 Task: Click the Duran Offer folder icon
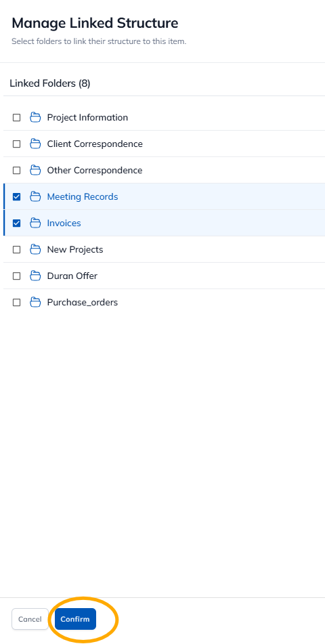[x=35, y=276]
